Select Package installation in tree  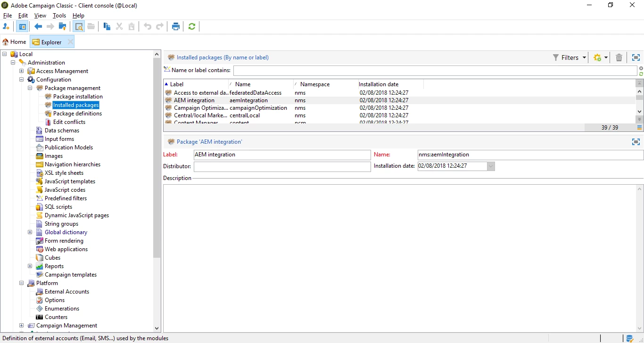coord(78,97)
